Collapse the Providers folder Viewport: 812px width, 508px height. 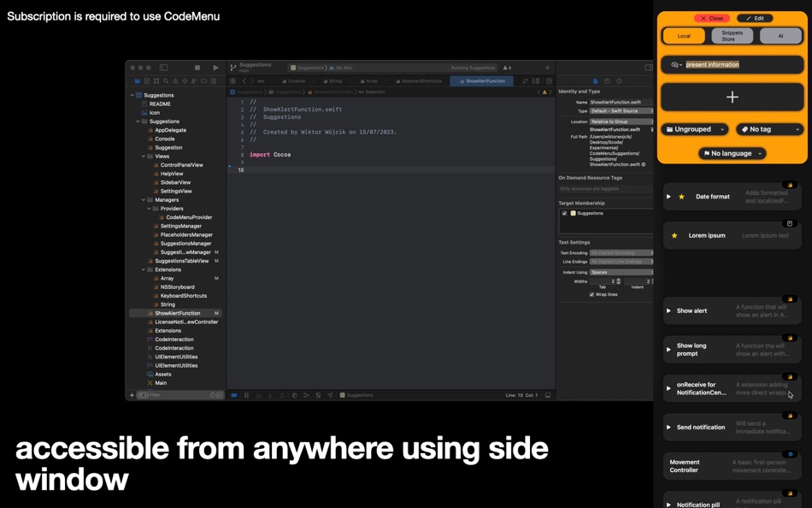click(149, 209)
